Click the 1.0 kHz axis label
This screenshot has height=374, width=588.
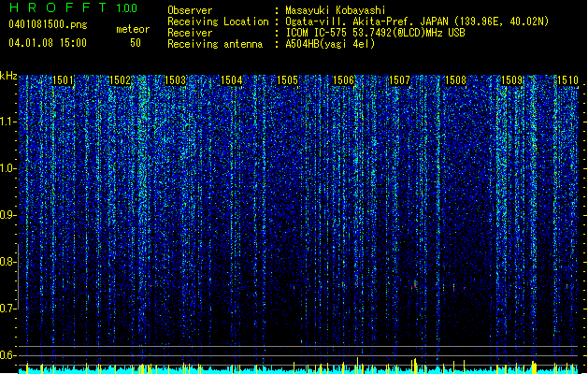[7, 168]
